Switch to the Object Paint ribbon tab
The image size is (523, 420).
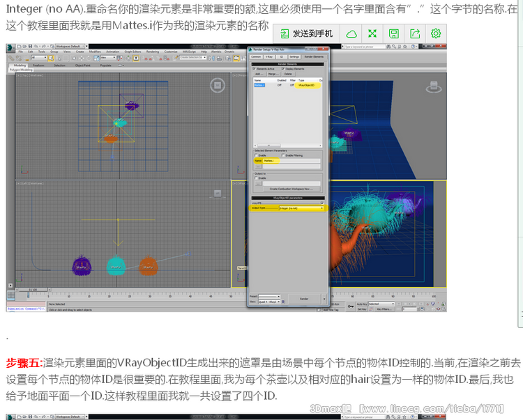[83, 65]
